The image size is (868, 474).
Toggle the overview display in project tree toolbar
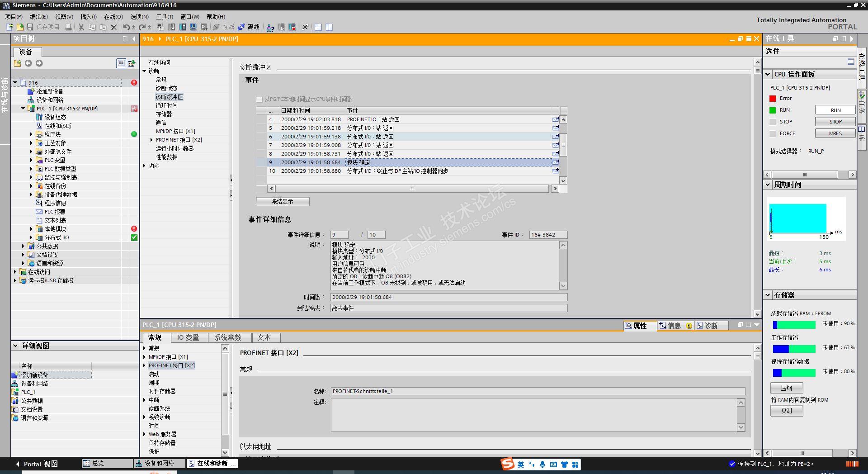tap(121, 63)
